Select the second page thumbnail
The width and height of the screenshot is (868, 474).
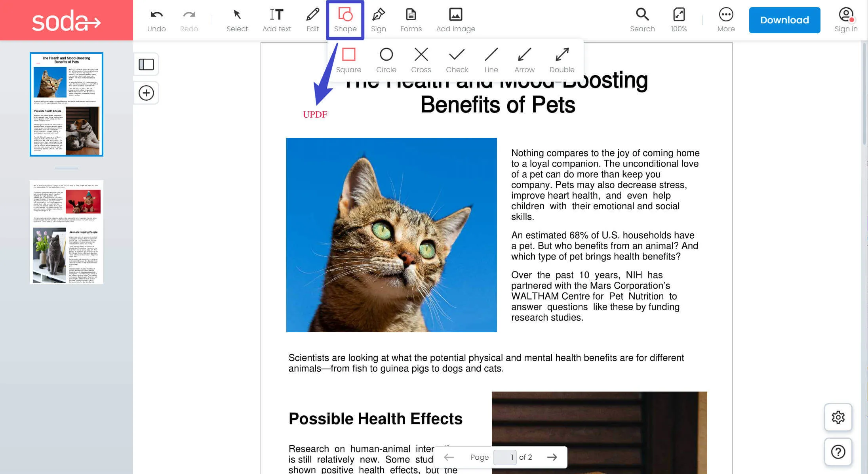tap(67, 231)
